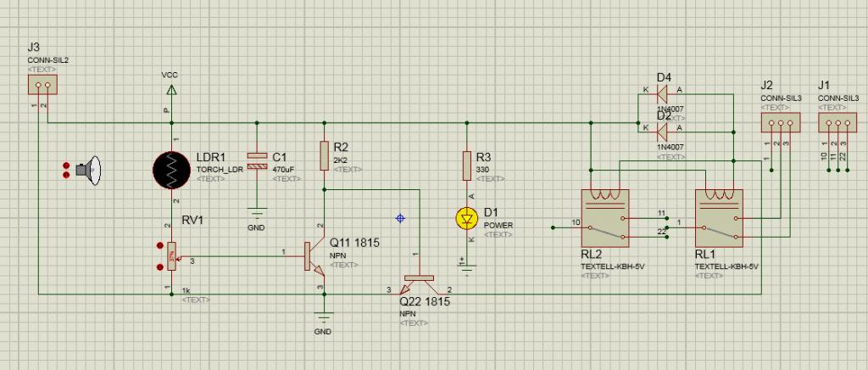
Task: Click the GND symbol under transistor Q11
Action: click(x=324, y=317)
